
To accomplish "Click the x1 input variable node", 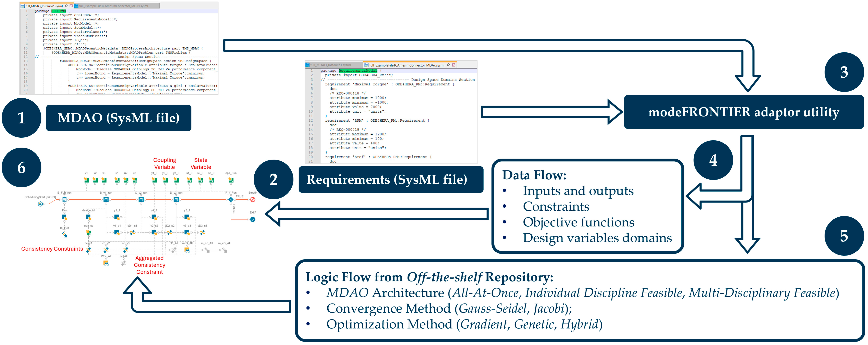I will [x=87, y=180].
